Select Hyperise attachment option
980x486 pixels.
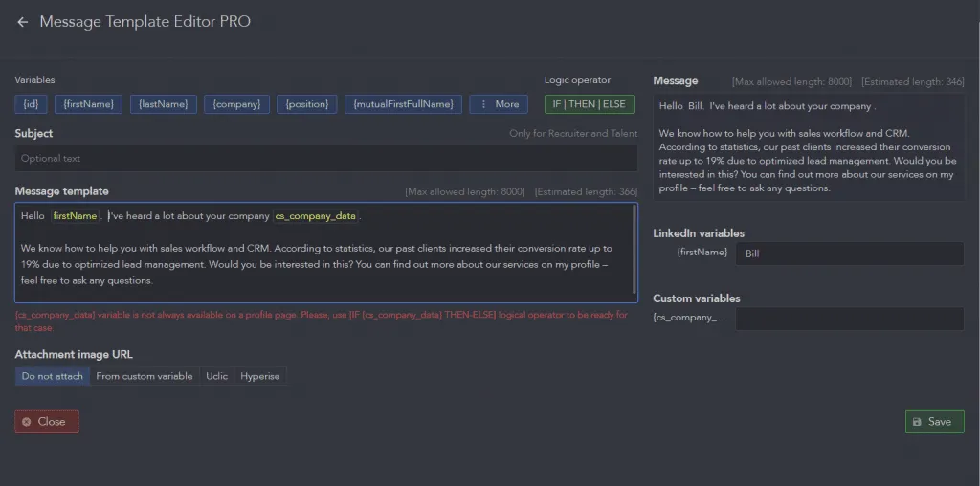[260, 376]
